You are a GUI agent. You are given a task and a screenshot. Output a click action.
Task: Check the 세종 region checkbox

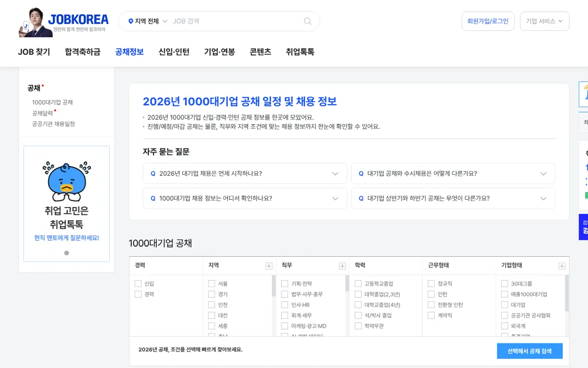tap(212, 326)
